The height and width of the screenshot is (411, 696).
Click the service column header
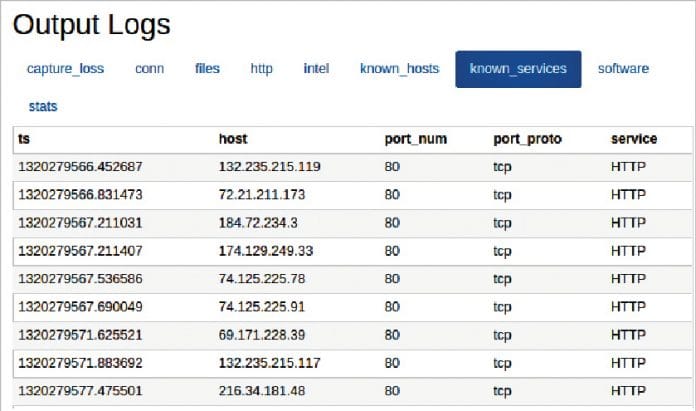[x=634, y=139]
